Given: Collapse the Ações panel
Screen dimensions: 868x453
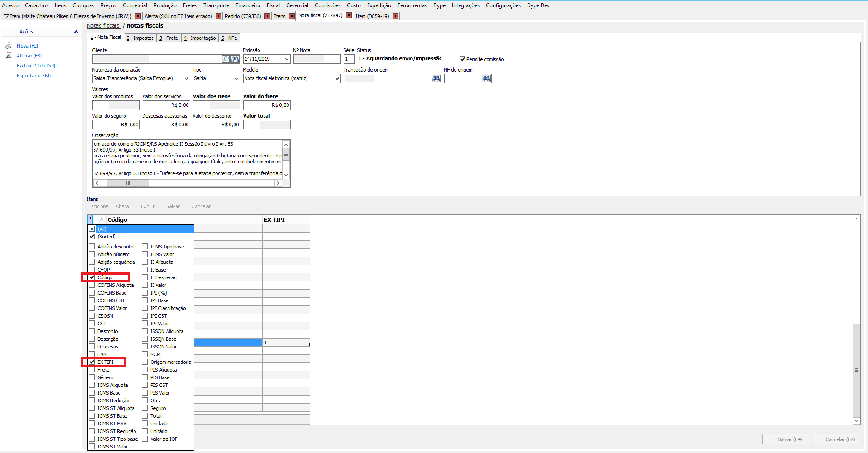Looking at the screenshot, I should pyautogui.click(x=76, y=32).
